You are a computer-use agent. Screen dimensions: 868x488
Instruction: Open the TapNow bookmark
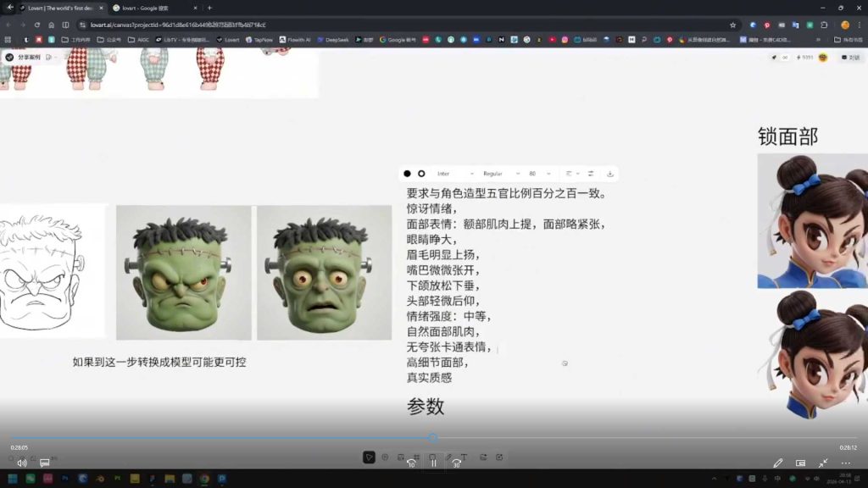[259, 40]
